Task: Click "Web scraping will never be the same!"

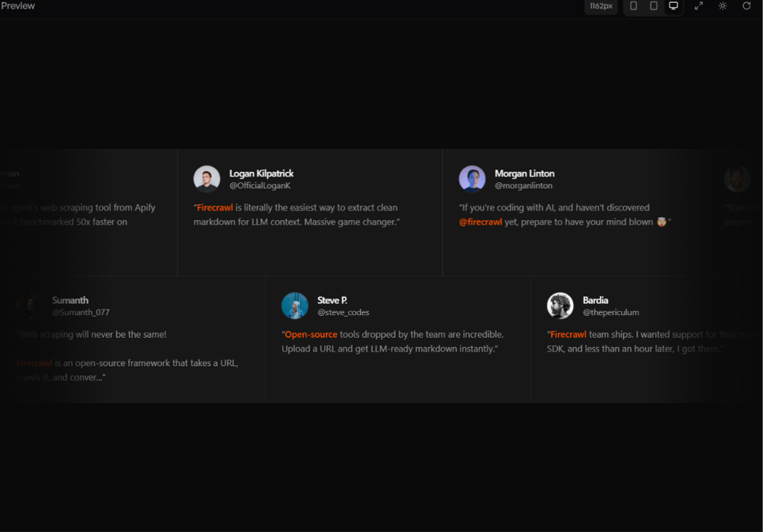Action: pos(91,335)
